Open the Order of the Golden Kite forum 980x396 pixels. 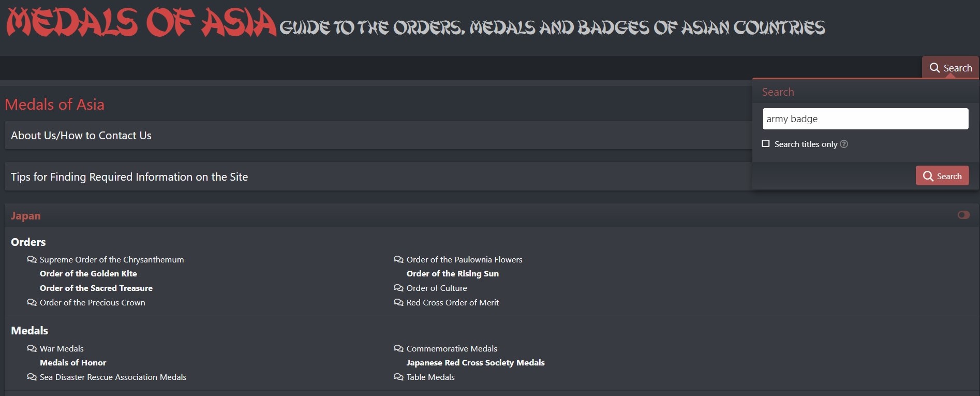(x=88, y=273)
